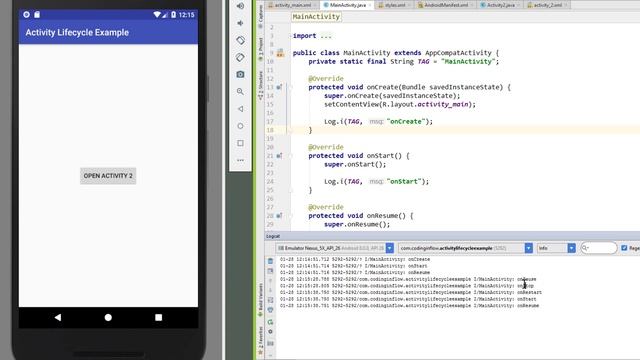Image resolution: width=640 pixels, height=360 pixels.
Task: Open the Structure tool window side tab
Action: [x=260, y=85]
